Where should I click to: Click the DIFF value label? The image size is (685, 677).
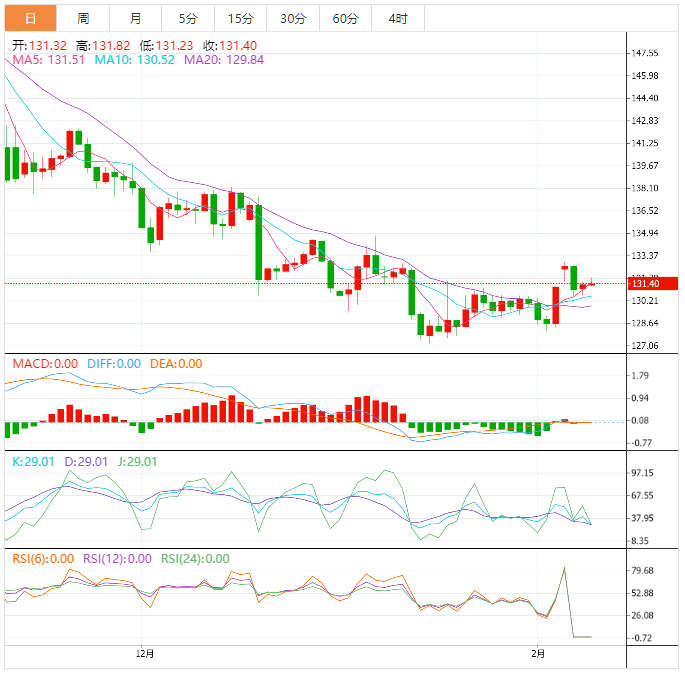113,364
